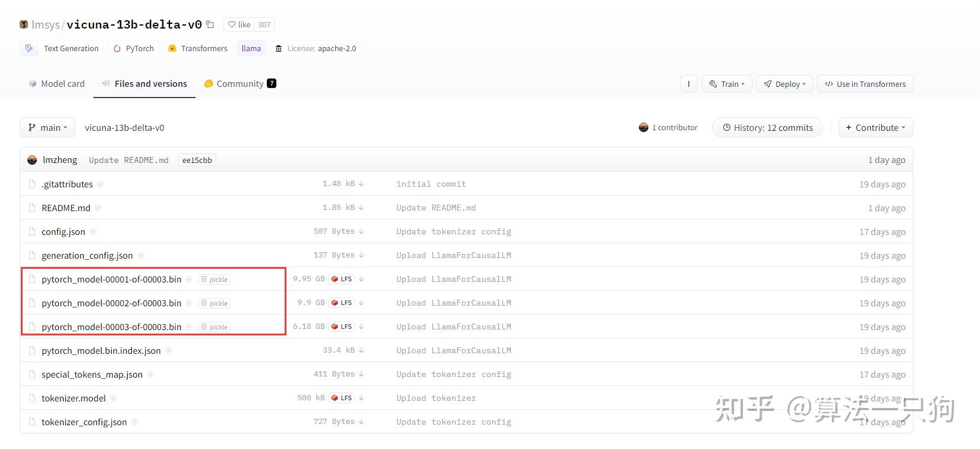Open History: 12 commits
980x449 pixels.
pyautogui.click(x=767, y=127)
